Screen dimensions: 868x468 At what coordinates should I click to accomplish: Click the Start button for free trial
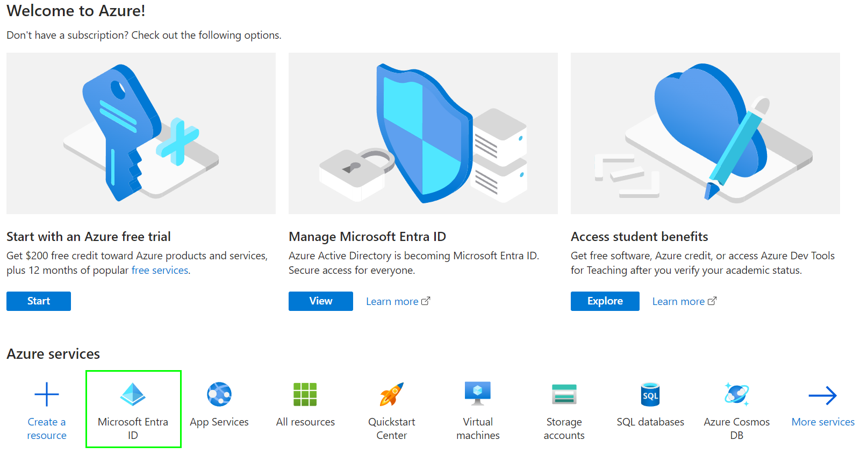point(38,301)
